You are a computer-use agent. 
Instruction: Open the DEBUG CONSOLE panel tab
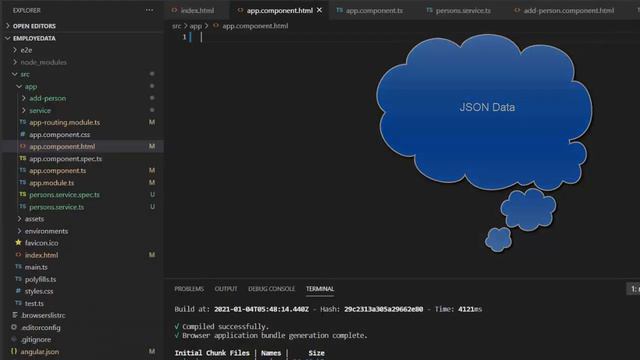point(271,289)
